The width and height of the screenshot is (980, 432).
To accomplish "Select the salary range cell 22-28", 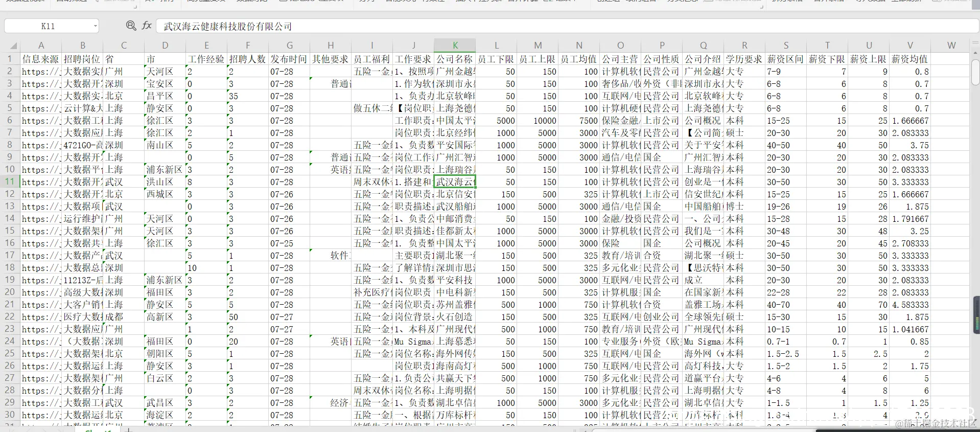I will click(x=786, y=292).
